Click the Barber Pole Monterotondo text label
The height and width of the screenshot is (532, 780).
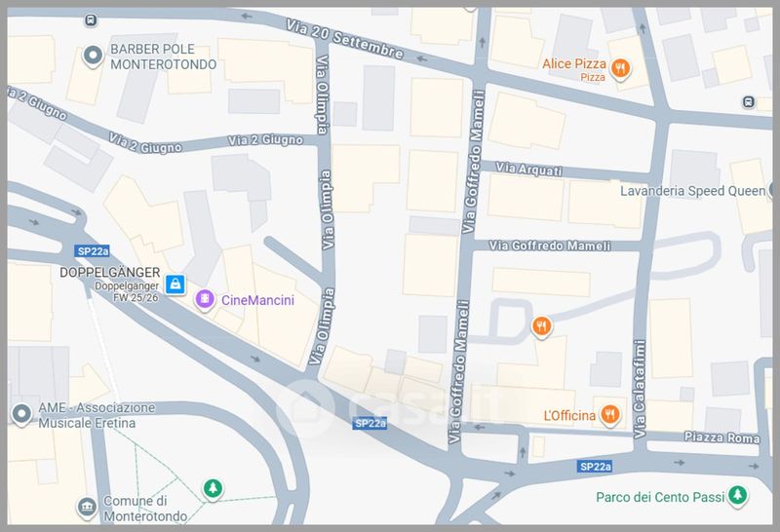163,57
